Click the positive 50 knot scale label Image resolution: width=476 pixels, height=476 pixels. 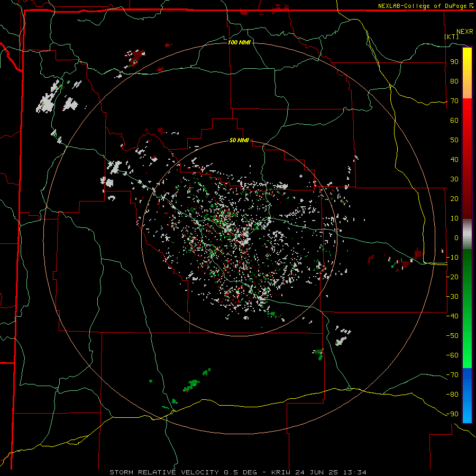pos(454,140)
